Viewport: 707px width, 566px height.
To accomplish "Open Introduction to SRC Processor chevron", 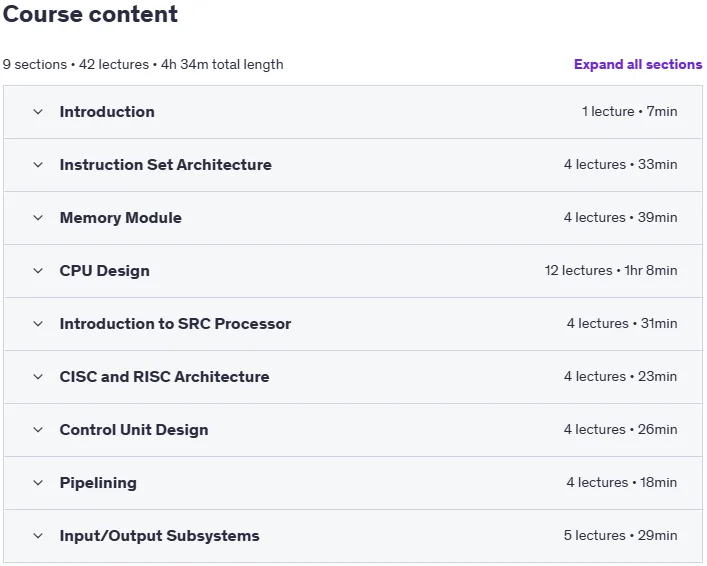I will click(38, 324).
